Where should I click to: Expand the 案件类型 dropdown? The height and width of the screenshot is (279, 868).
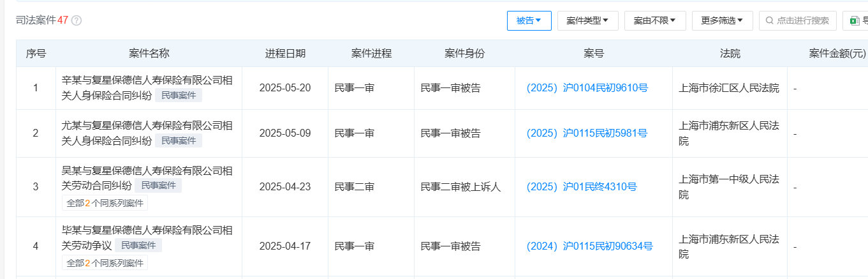(x=587, y=20)
